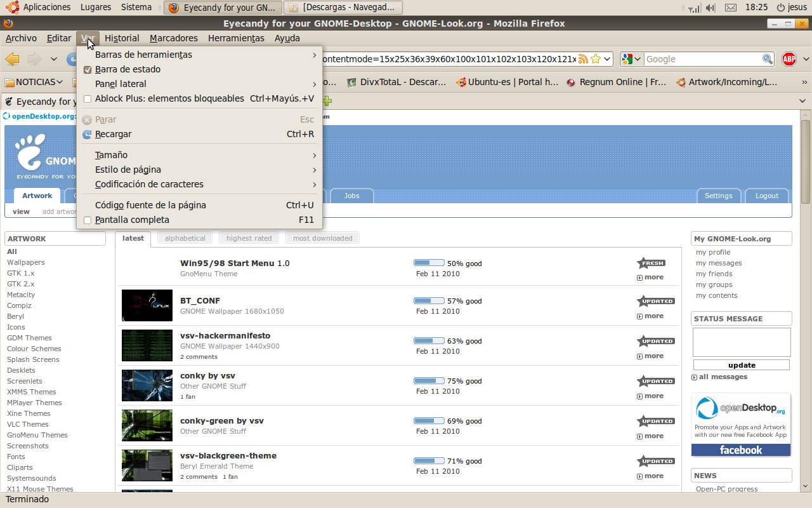The height and width of the screenshot is (508, 812).
Task: Uncheck the Barra de estado checkbox
Action: [88, 69]
